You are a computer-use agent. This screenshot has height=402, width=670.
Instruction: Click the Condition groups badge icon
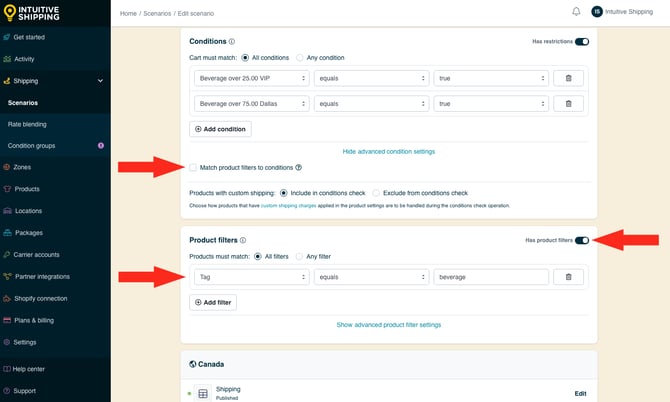pos(101,146)
